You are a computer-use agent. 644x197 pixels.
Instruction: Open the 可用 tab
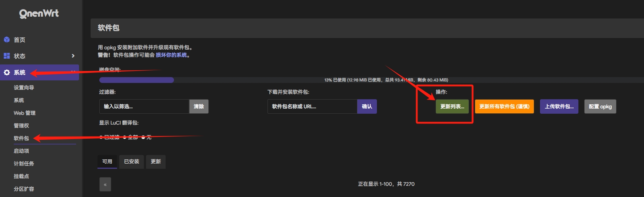click(x=107, y=162)
